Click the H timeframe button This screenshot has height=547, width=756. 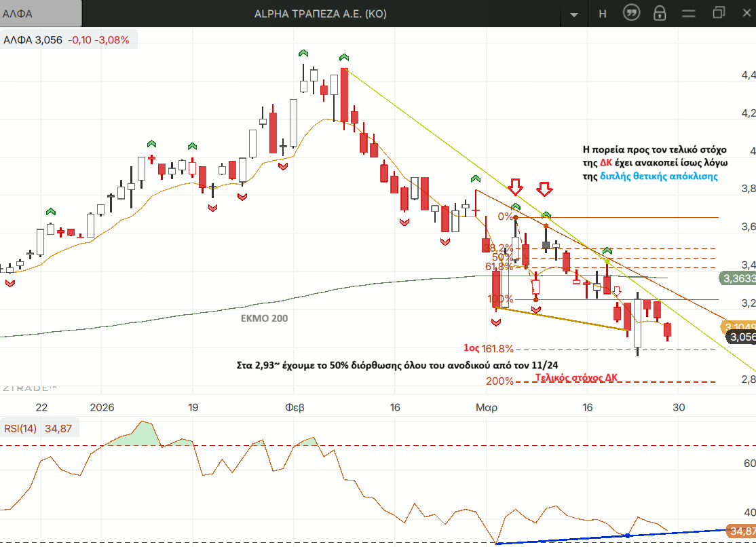603,14
